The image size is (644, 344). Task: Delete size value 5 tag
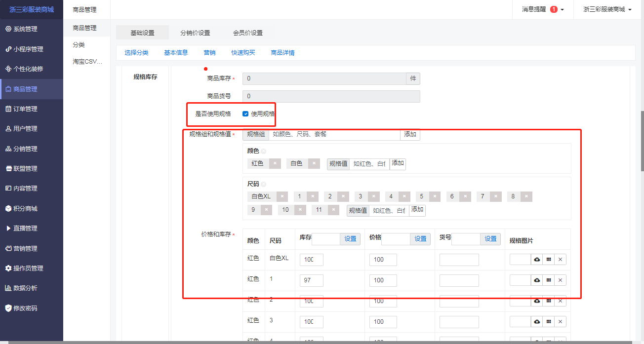point(435,196)
